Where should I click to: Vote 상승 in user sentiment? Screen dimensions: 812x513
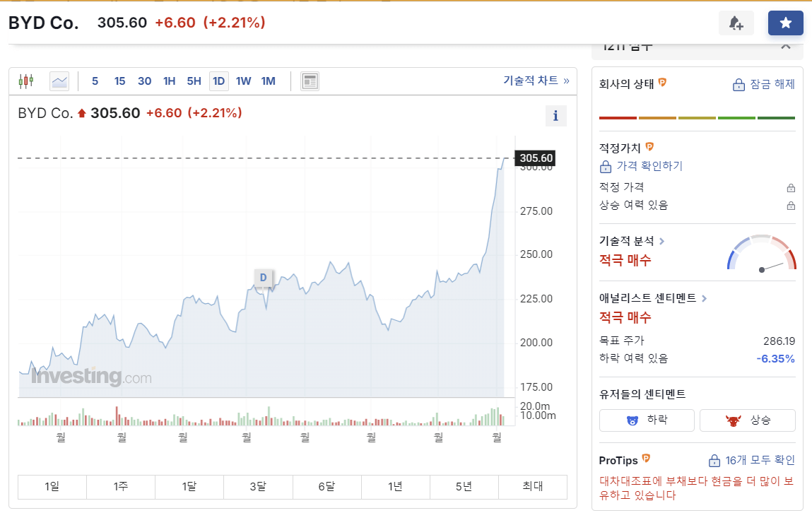748,420
